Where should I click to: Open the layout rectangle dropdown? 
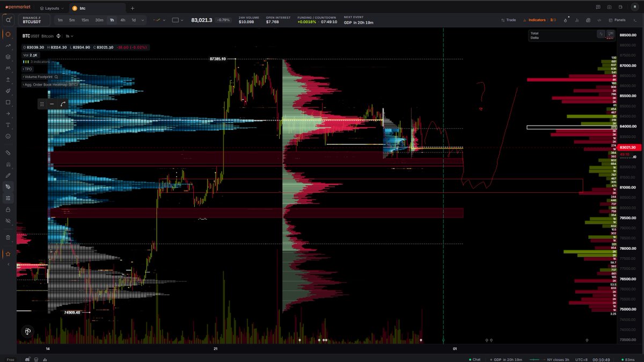click(x=178, y=20)
